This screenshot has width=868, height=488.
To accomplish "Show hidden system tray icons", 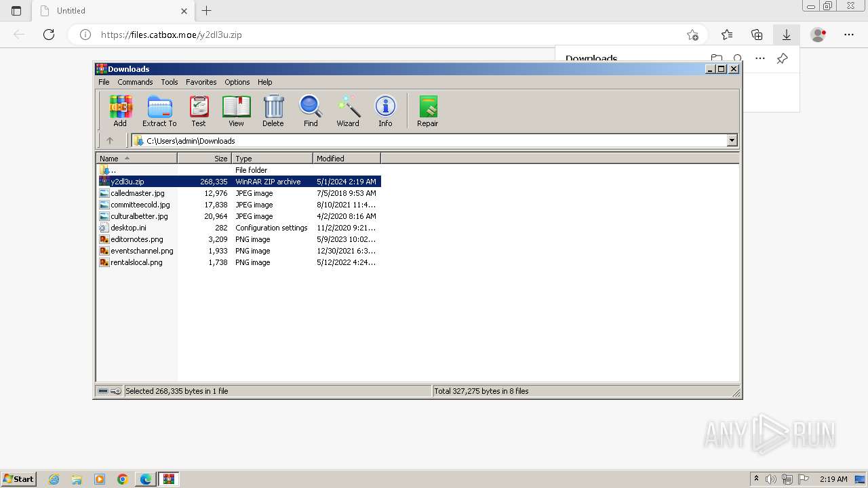I will 756,479.
